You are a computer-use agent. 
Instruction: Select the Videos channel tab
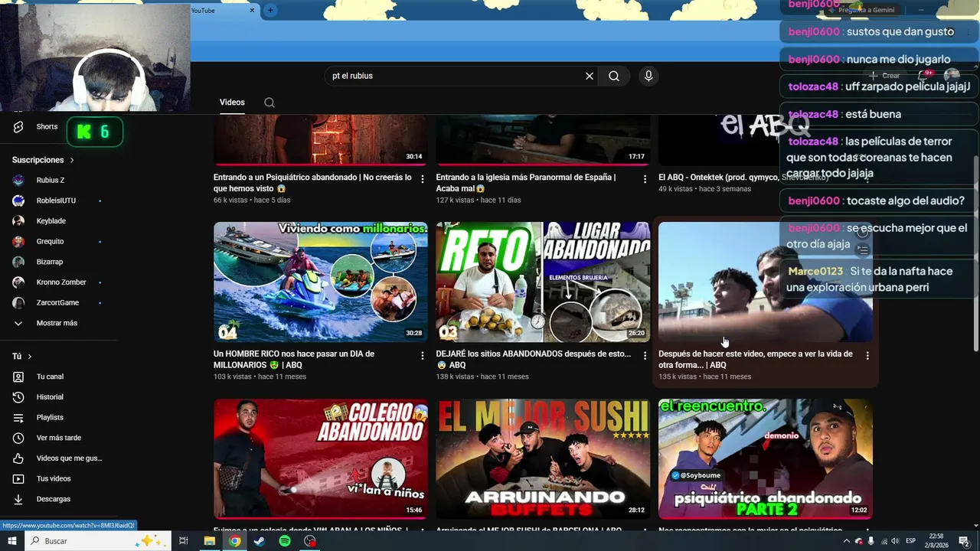[x=232, y=103]
